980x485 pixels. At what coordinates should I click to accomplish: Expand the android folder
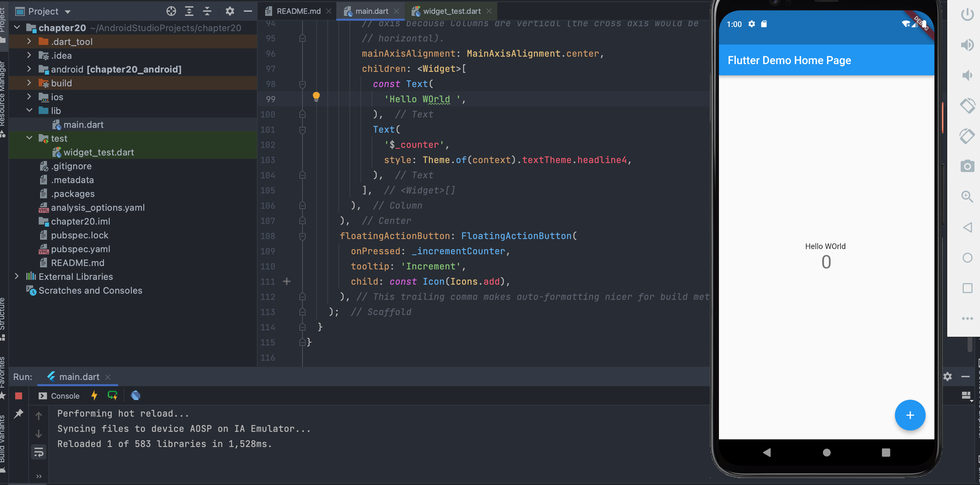29,69
